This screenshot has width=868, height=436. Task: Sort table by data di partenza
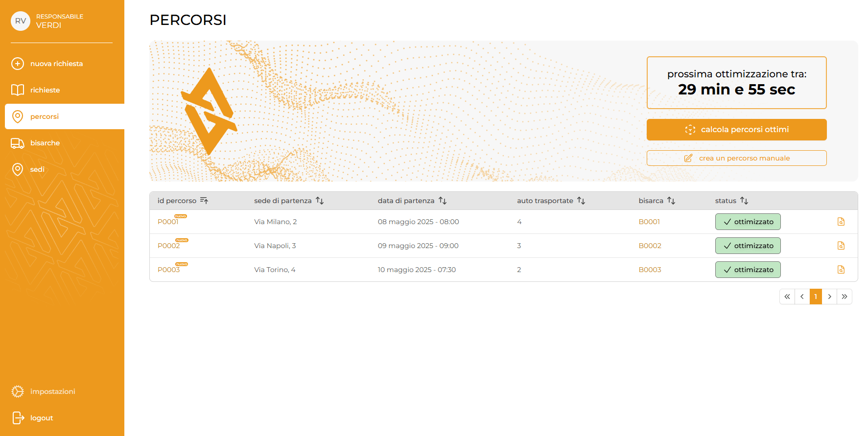[443, 201]
